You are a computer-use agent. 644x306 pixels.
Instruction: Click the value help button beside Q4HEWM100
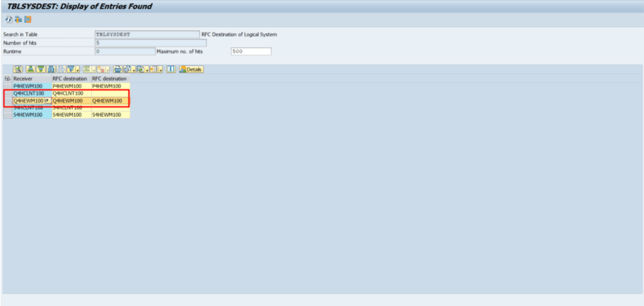coord(48,101)
